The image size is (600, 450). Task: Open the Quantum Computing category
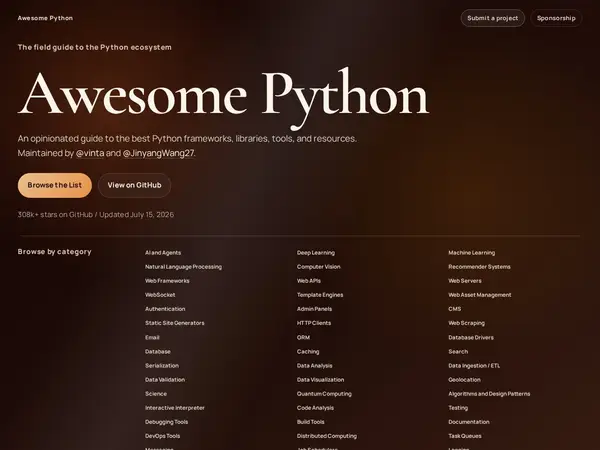[324, 394]
